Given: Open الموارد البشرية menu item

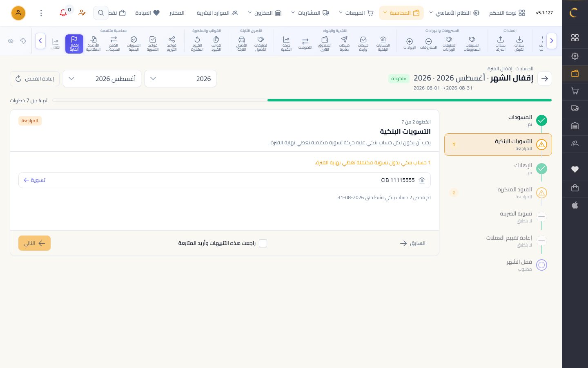Looking at the screenshot, I should (x=217, y=13).
